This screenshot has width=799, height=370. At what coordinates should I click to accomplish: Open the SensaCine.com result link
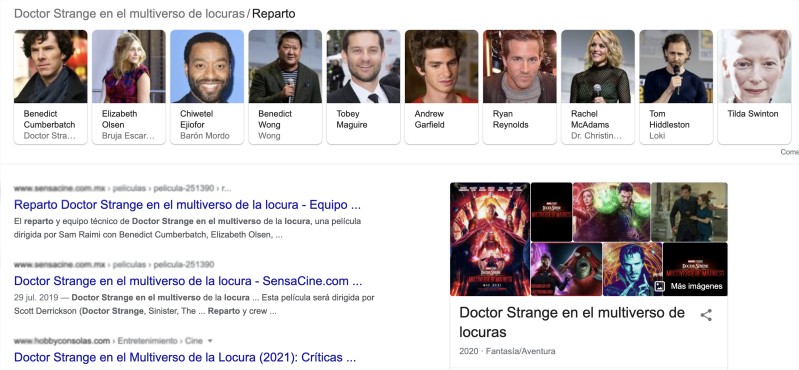point(188,281)
